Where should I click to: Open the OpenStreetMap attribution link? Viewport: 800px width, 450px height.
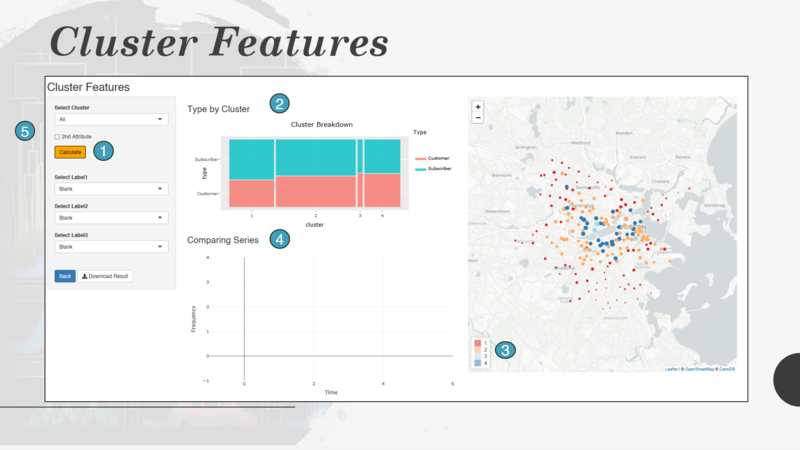click(x=699, y=369)
